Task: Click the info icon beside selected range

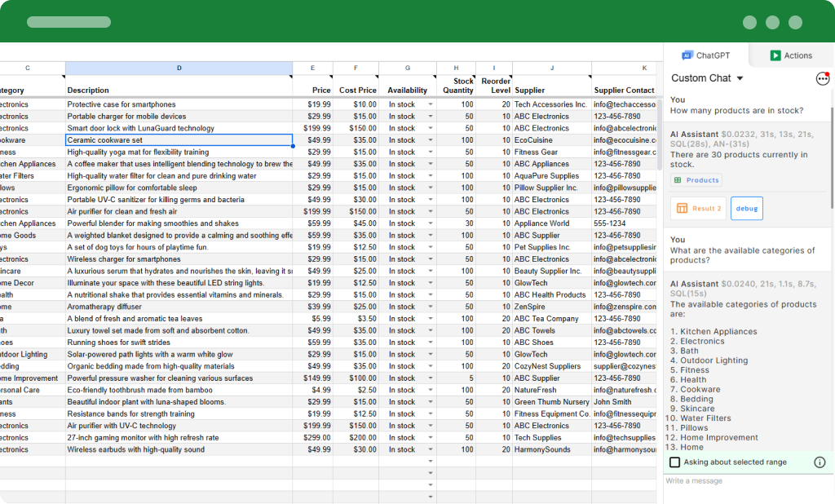Action: [820, 462]
